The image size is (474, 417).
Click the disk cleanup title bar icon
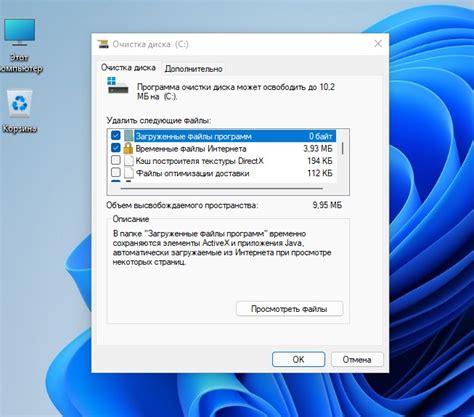coord(103,44)
